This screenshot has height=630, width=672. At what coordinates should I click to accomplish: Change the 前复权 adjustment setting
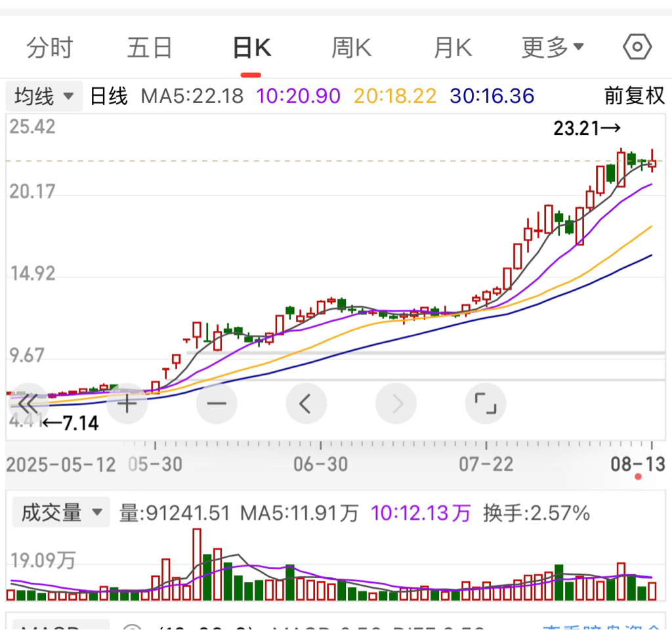(x=635, y=96)
